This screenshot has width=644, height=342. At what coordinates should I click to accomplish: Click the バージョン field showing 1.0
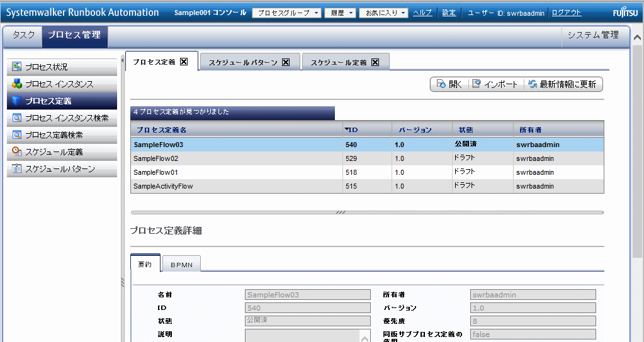pos(533,308)
